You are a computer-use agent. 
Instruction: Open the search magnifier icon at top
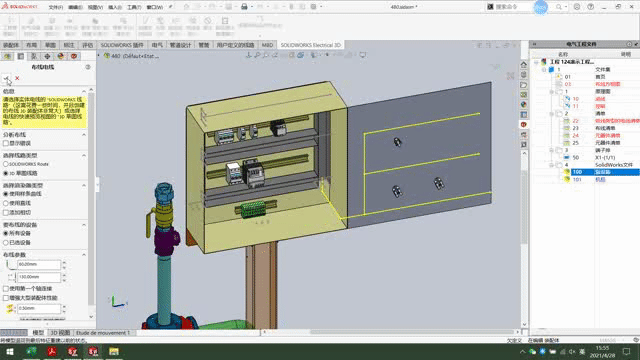(559, 7)
